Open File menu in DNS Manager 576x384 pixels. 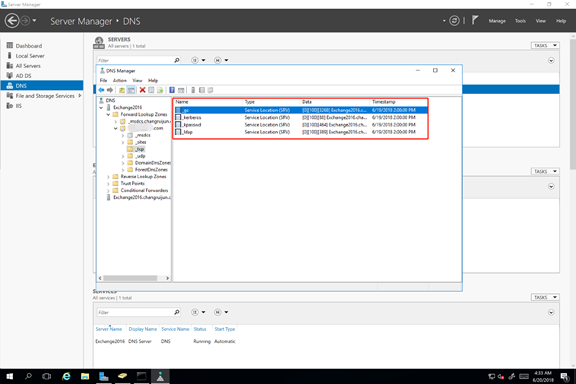click(x=104, y=80)
